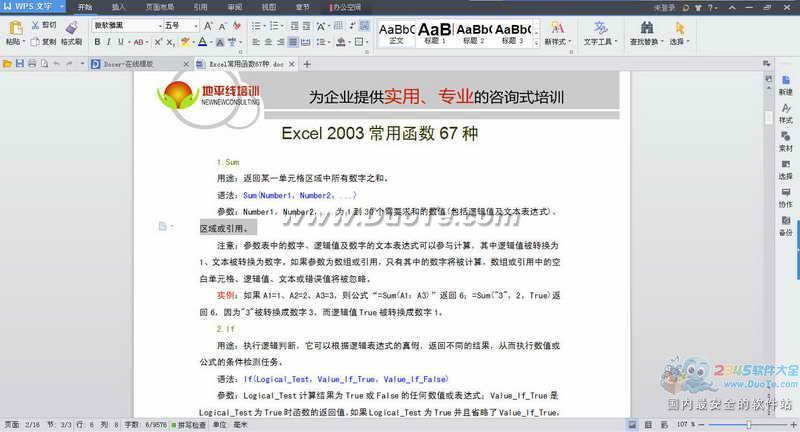Open the Select (选择) cursor tool menu
The width and height of the screenshot is (800, 432).
coord(679,33)
